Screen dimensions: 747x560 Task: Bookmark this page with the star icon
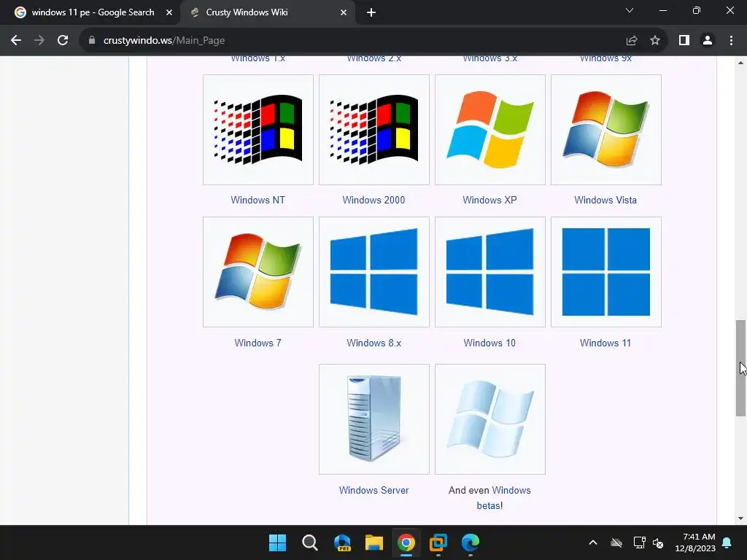tap(655, 41)
